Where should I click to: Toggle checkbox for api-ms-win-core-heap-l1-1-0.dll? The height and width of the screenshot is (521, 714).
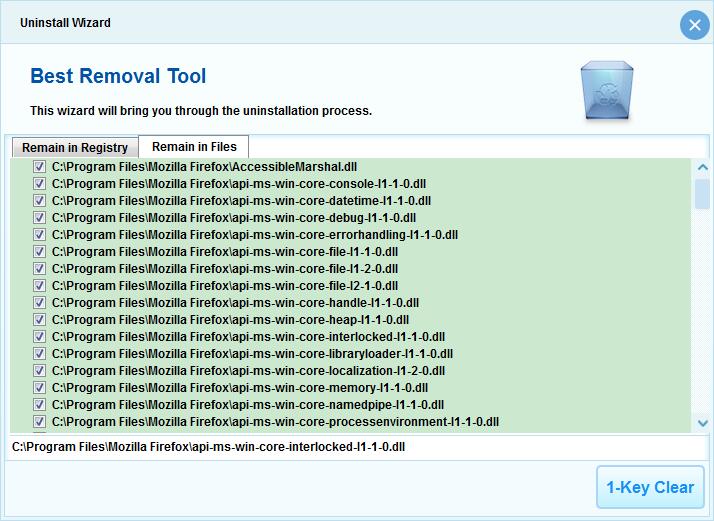pyautogui.click(x=39, y=320)
